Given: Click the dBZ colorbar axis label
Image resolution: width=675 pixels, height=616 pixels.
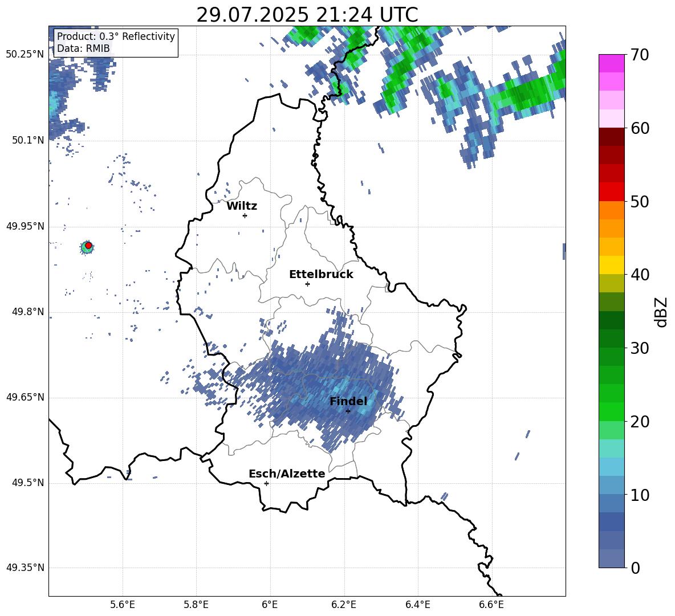Looking at the screenshot, I should pos(661,312).
